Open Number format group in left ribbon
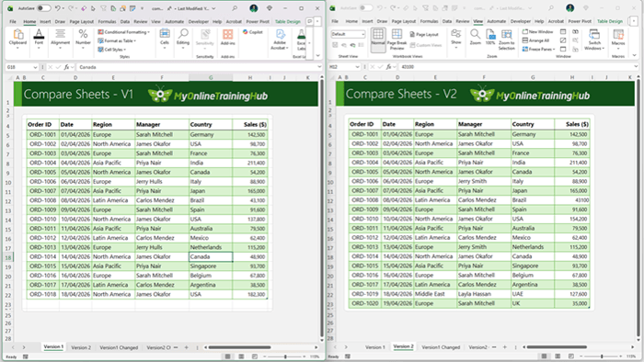The height and width of the screenshot is (362, 644). (x=83, y=40)
